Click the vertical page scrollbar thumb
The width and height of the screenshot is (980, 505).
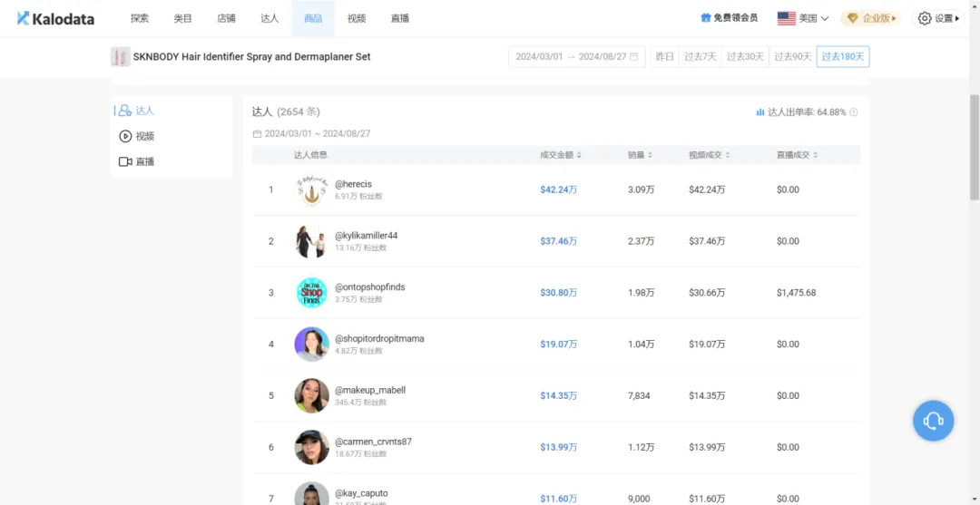pos(975,147)
